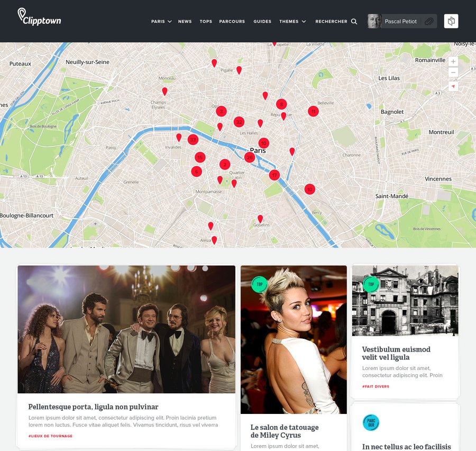
Task: Click the search magnifier icon
Action: click(x=354, y=22)
